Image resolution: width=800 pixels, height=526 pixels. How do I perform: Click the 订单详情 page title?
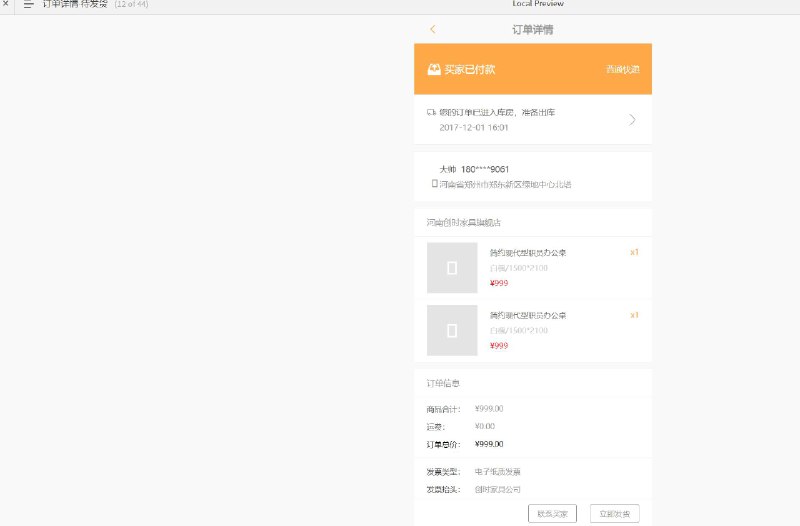click(533, 30)
